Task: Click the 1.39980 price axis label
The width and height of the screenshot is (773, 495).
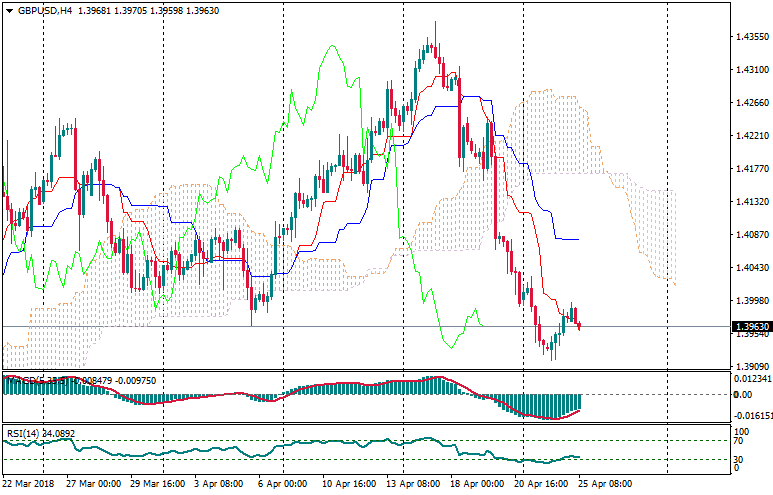Action: tap(750, 301)
